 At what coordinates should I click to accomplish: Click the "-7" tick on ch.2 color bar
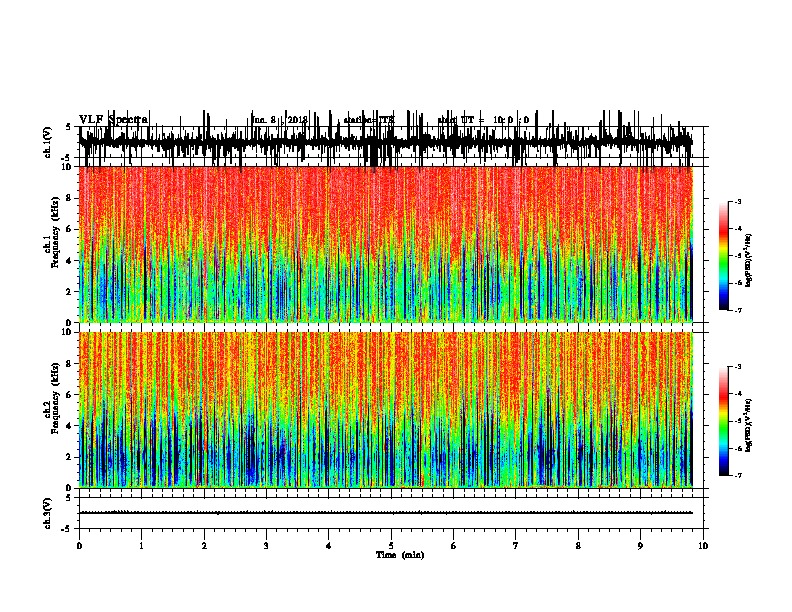pos(737,475)
